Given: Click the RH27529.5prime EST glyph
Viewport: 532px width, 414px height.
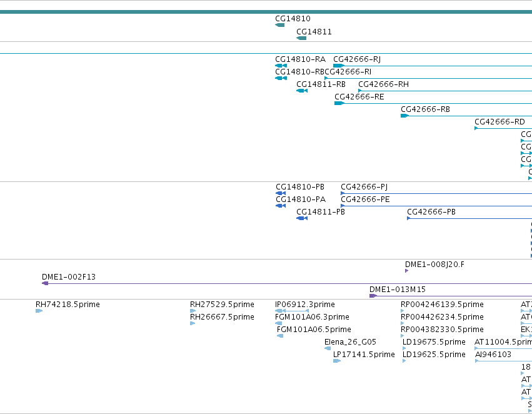Looking at the screenshot, I should coord(193,311).
